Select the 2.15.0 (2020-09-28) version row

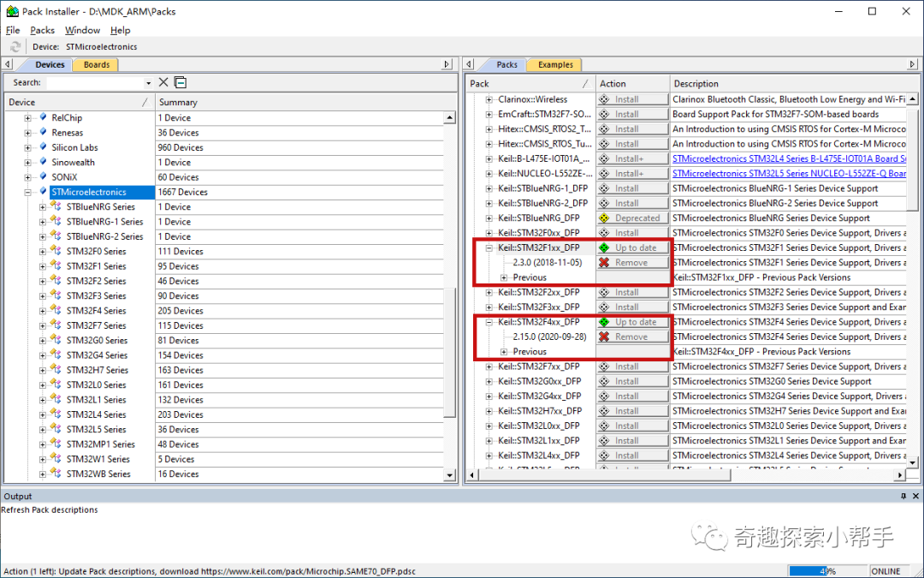[x=549, y=337]
